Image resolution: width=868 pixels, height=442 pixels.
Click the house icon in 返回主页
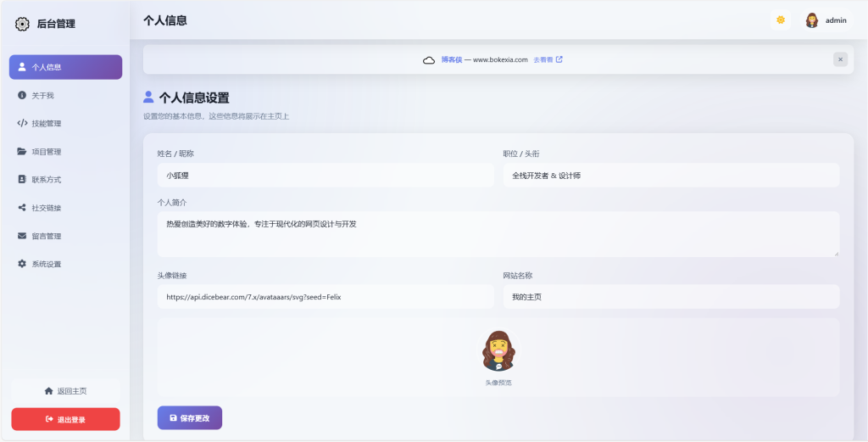pyautogui.click(x=48, y=390)
